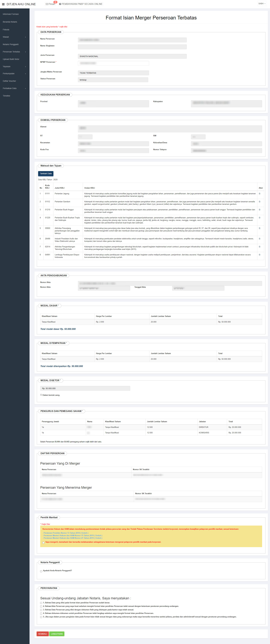The height and width of the screenshot is (644, 270).
Task: Remove the Teknologi Blockchain KBLI row
Action: click(x=259, y=247)
